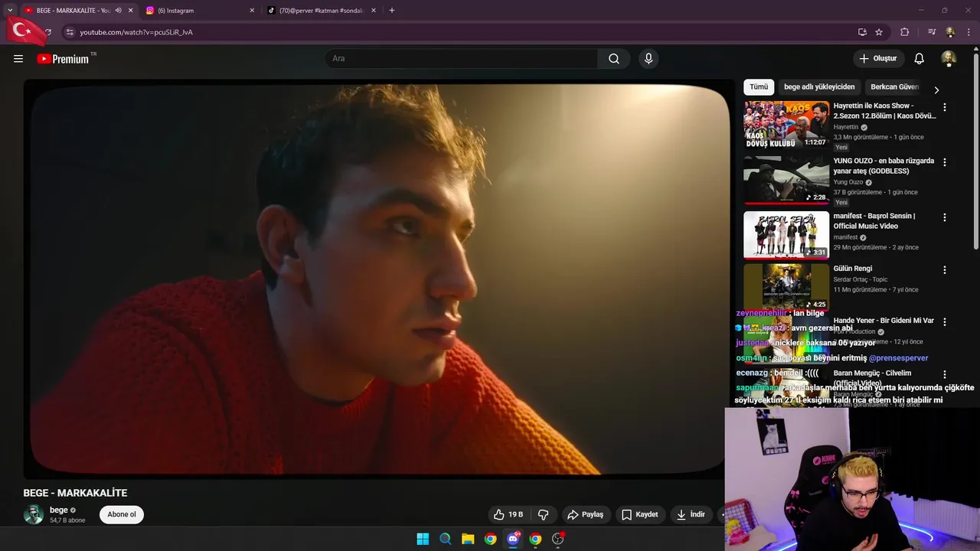
Task: Focus the Ara search field
Action: point(462,59)
